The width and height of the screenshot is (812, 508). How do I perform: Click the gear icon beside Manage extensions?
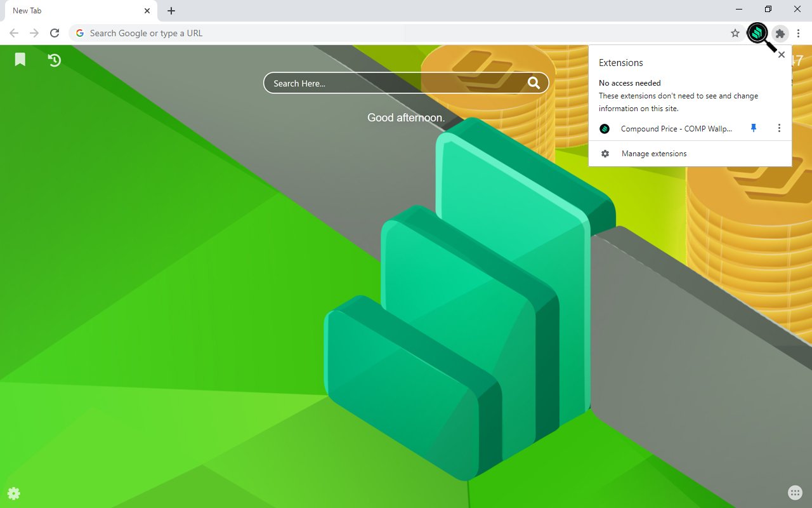pyautogui.click(x=605, y=154)
